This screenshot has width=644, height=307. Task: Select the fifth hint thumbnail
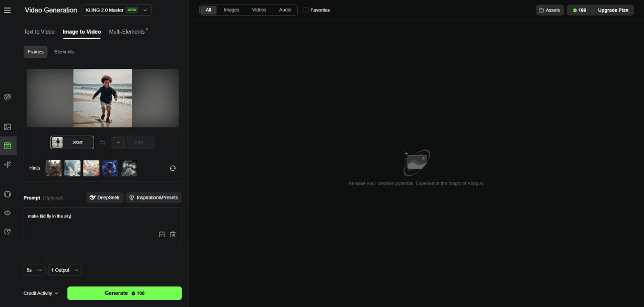(x=129, y=168)
